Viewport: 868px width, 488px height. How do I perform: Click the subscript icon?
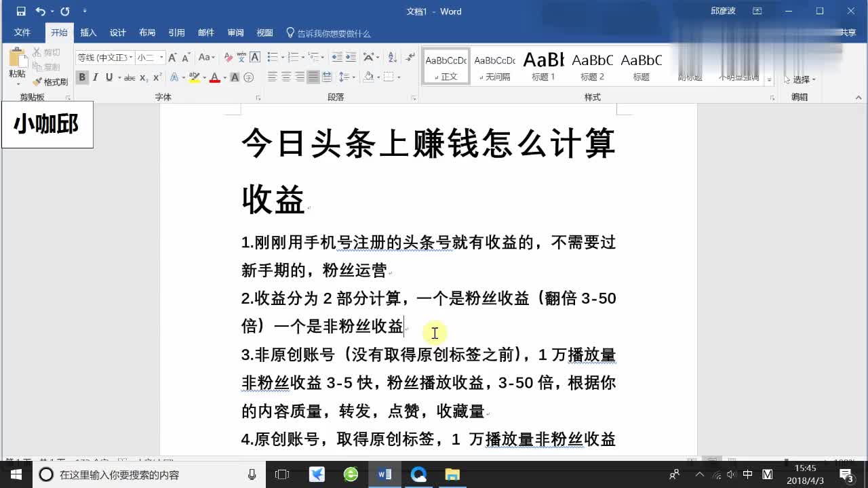tap(142, 77)
